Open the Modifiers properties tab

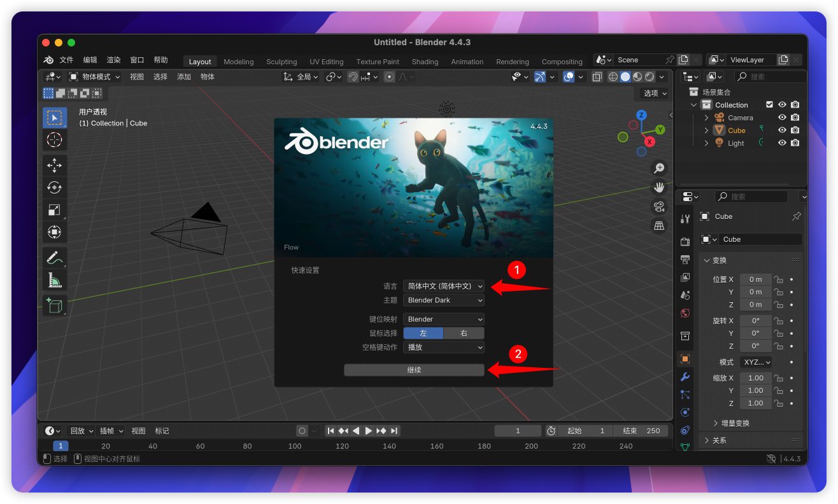point(685,377)
